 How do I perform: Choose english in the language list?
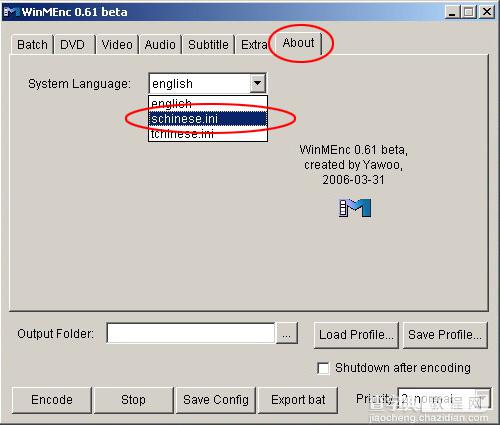208,103
